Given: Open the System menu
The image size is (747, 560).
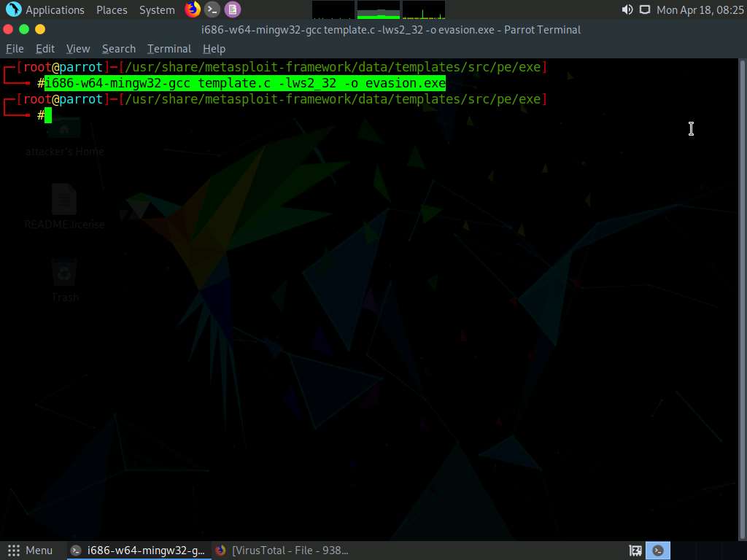Looking at the screenshot, I should 157,10.
